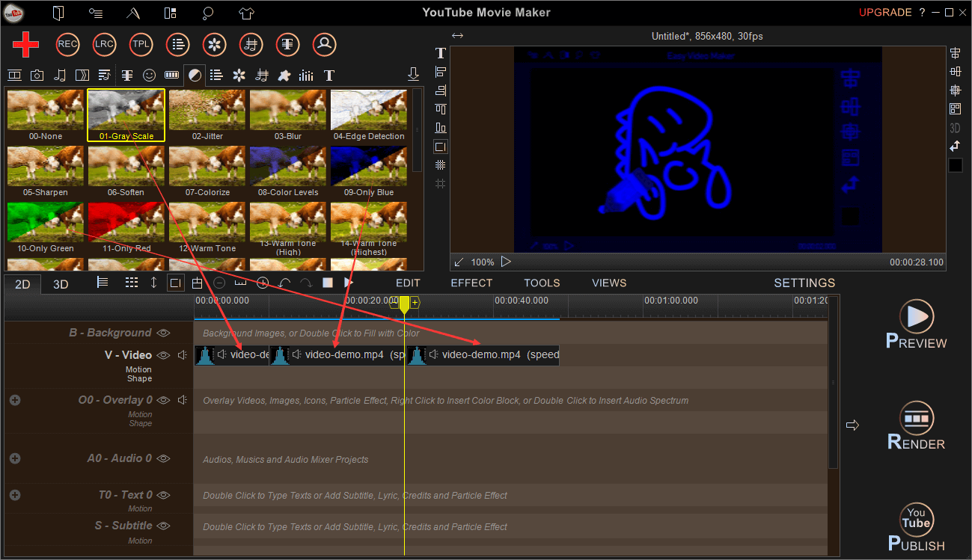Click the undo arrow in timeline toolbar

click(x=284, y=283)
